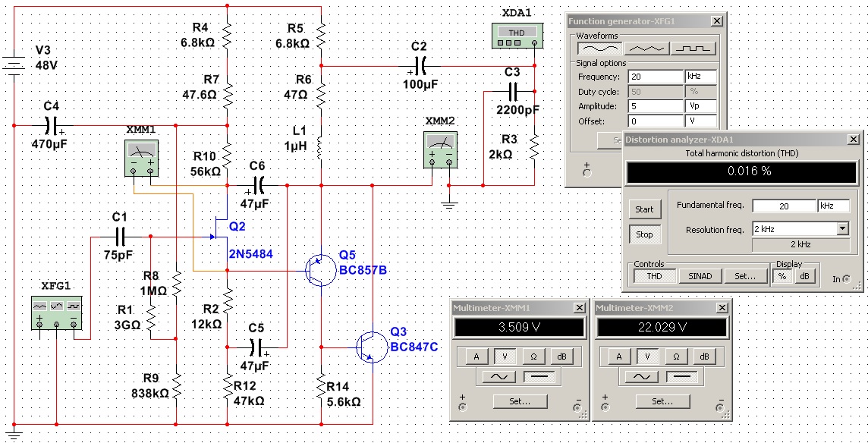Select ohmmeter mode on Multimeter-XMM2
868x443 pixels.
(676, 357)
